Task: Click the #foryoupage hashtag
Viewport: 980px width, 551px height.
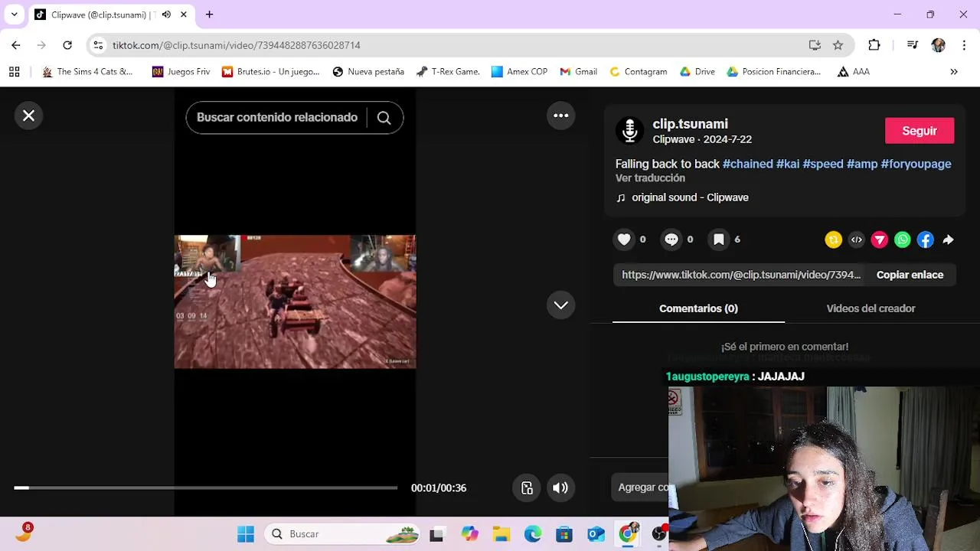Action: pos(916,164)
